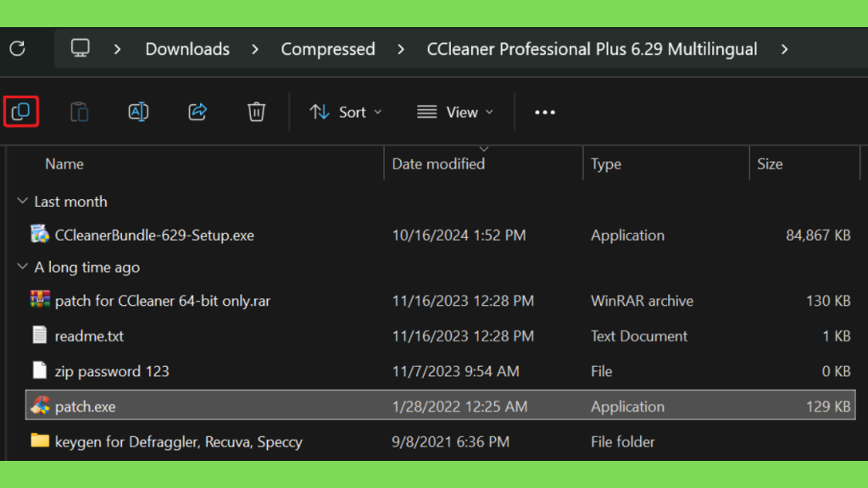Select the zip password 123 file name
This screenshot has width=868, height=488.
112,371
